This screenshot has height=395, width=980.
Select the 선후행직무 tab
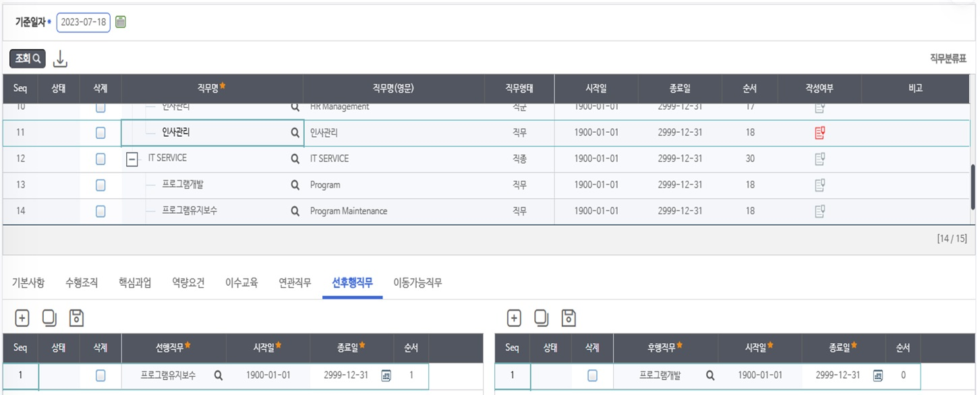(x=352, y=283)
